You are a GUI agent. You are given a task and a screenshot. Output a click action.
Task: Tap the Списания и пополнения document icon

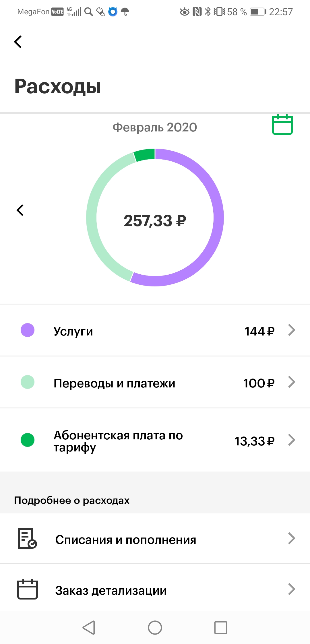[x=27, y=538]
